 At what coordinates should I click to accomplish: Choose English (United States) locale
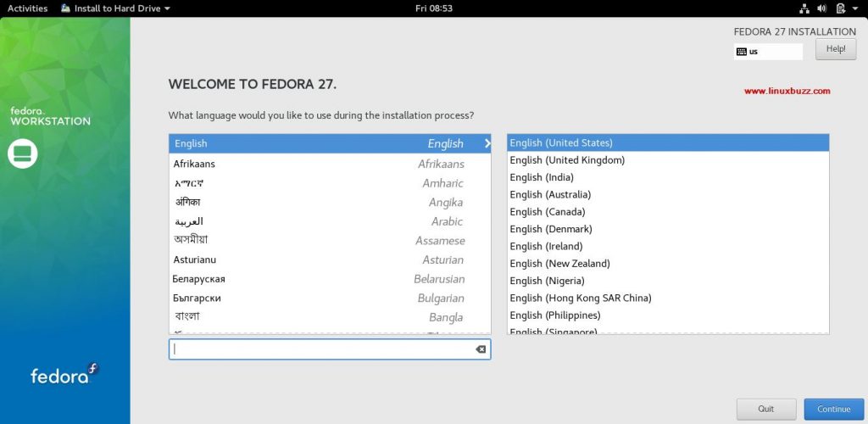click(668, 142)
